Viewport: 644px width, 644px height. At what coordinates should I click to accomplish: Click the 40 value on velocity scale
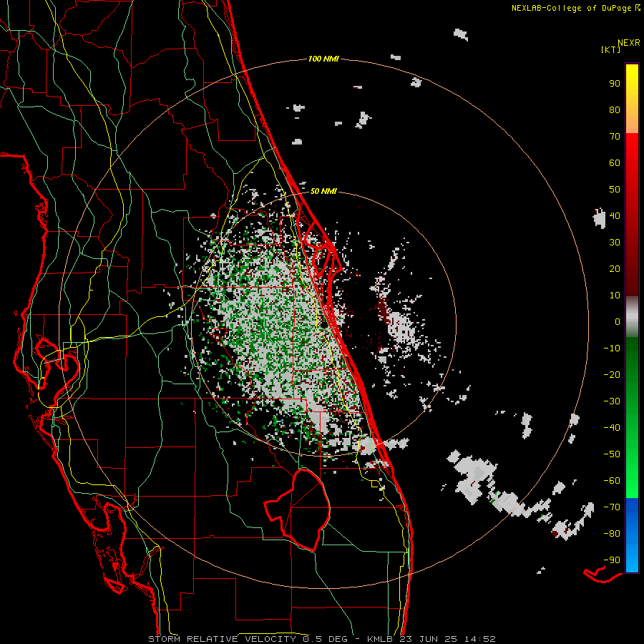pos(615,215)
